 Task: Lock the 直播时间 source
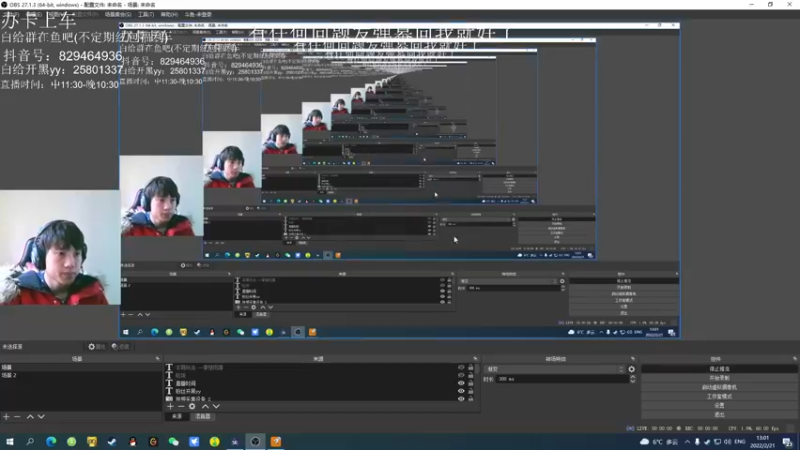[x=470, y=383]
